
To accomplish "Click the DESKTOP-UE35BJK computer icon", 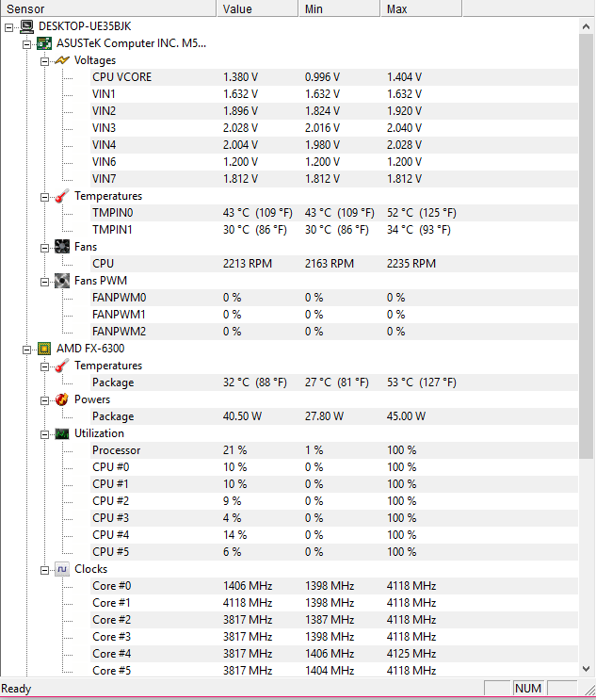I will tap(26, 26).
